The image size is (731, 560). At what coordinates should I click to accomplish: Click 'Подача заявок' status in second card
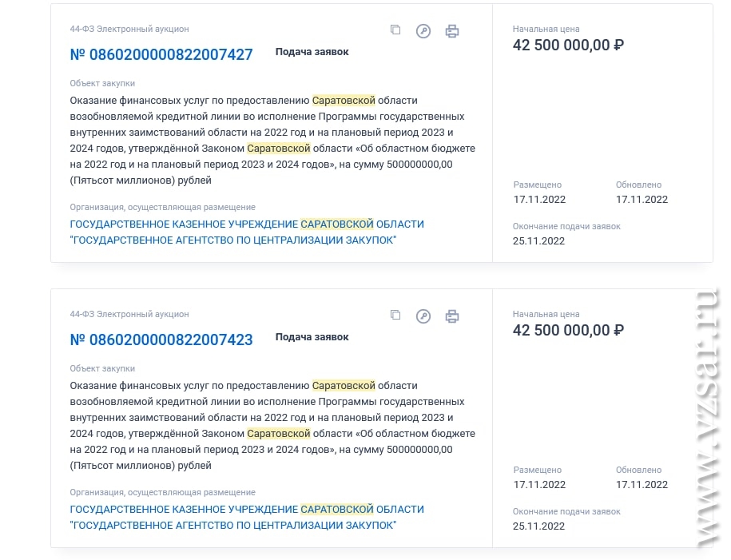(x=312, y=337)
